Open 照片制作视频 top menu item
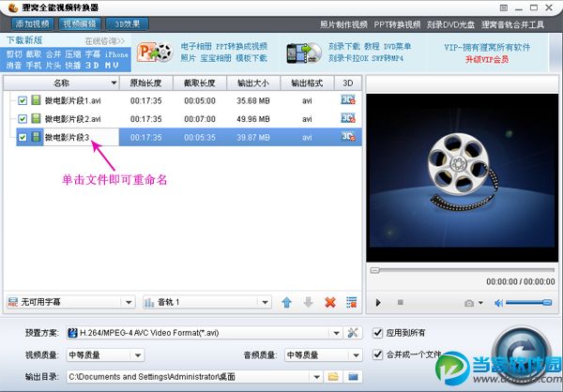 click(x=343, y=24)
